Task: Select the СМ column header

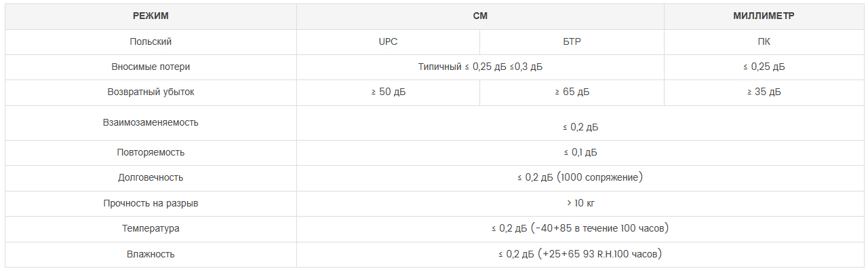Action: point(480,16)
